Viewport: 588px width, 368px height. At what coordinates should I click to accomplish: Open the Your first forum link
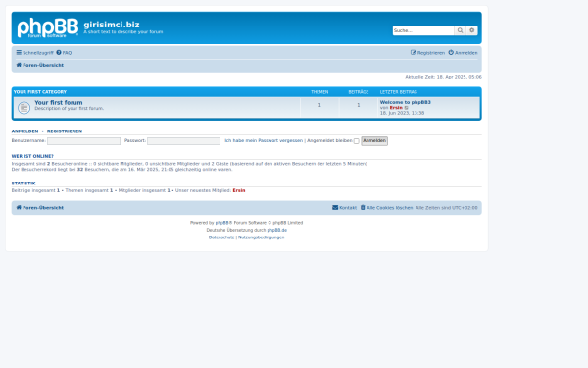click(59, 102)
